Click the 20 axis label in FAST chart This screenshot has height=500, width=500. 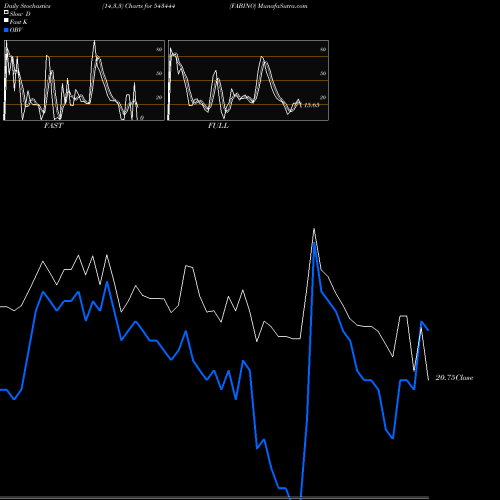[x=159, y=97]
